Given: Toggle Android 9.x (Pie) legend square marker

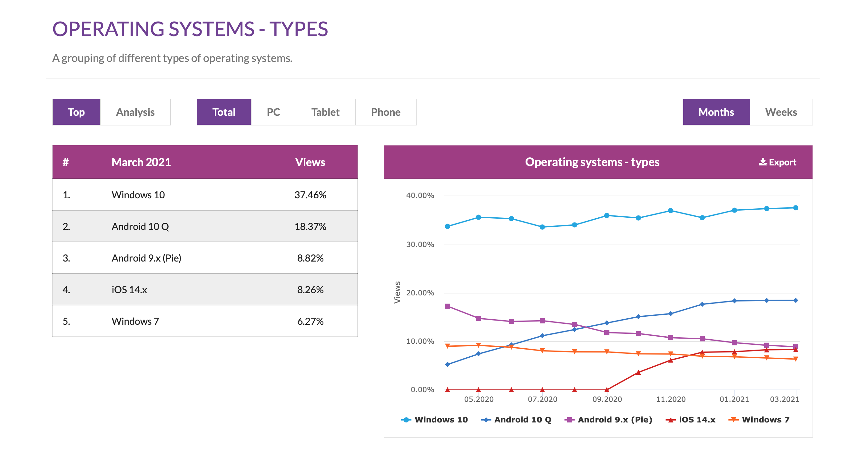Looking at the screenshot, I should pyautogui.click(x=569, y=420).
